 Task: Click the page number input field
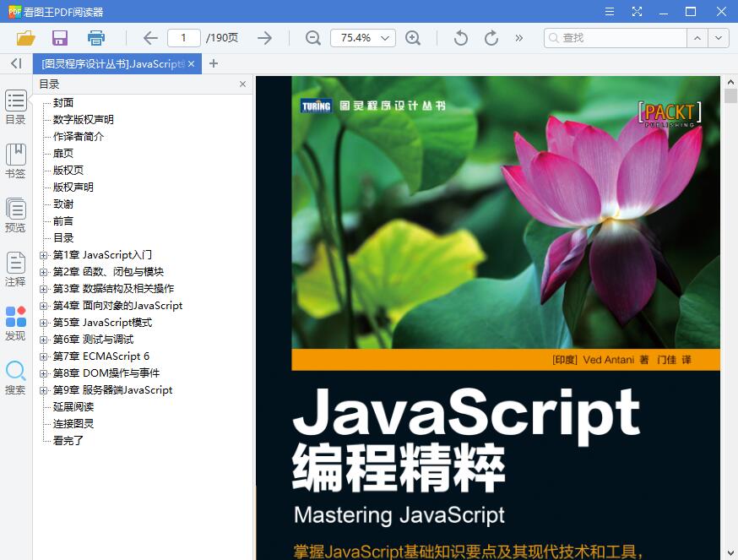tap(183, 38)
